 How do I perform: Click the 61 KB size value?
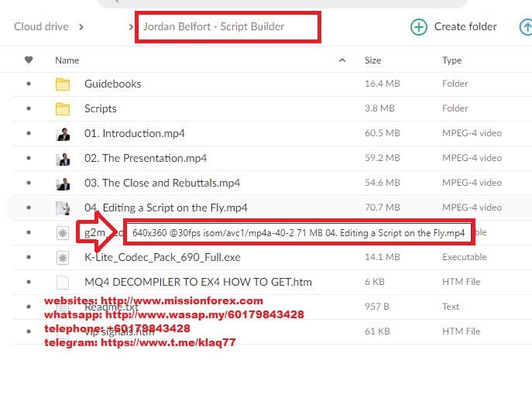[x=377, y=331]
